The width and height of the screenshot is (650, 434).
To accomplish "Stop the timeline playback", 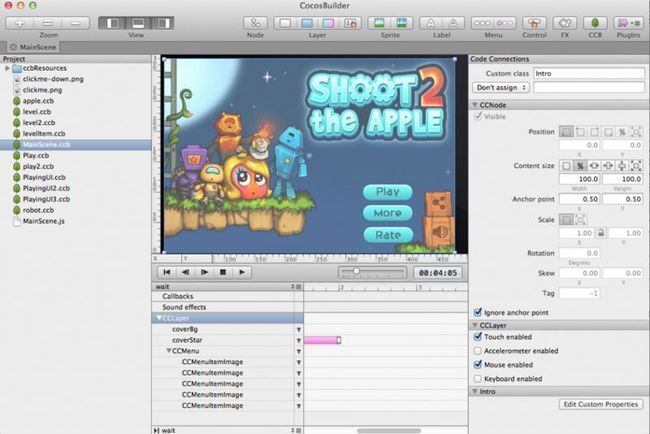I will (223, 272).
